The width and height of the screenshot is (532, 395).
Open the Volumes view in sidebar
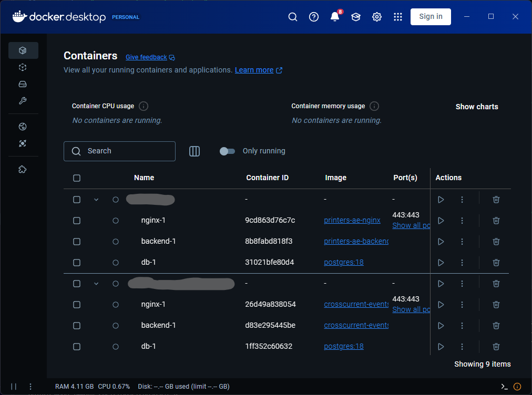pos(23,84)
